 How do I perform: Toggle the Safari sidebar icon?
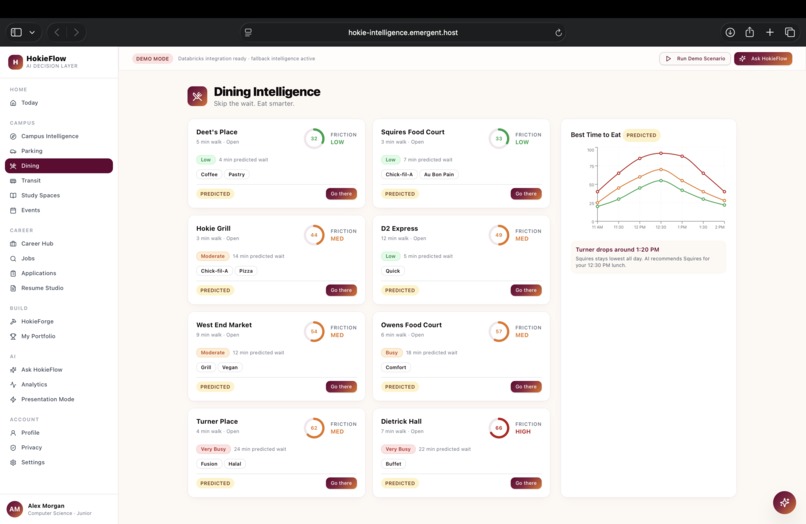click(16, 32)
